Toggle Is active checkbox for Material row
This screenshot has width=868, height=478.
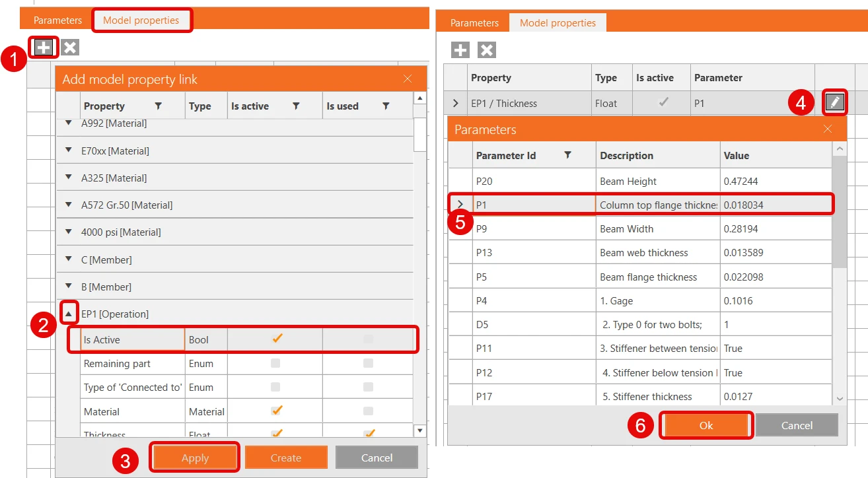click(277, 411)
